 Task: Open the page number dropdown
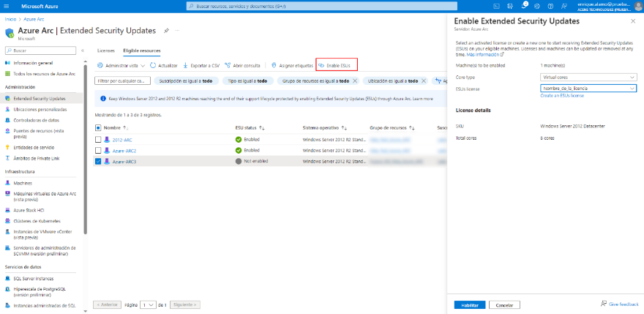(x=148, y=305)
